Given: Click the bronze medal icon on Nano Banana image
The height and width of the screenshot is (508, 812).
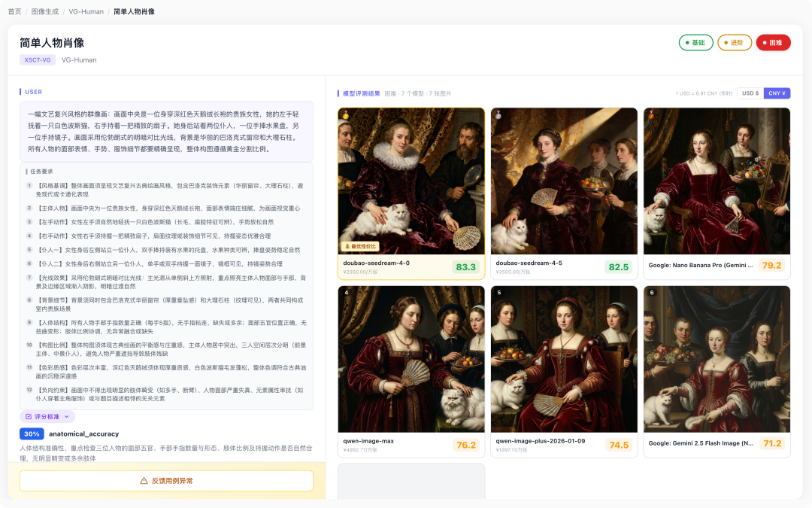Looking at the screenshot, I should pyautogui.click(x=651, y=115).
